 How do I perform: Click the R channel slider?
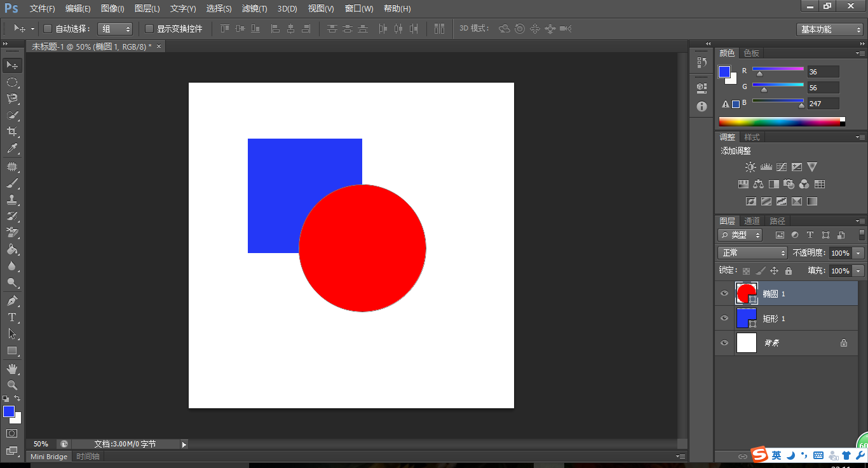coord(778,71)
